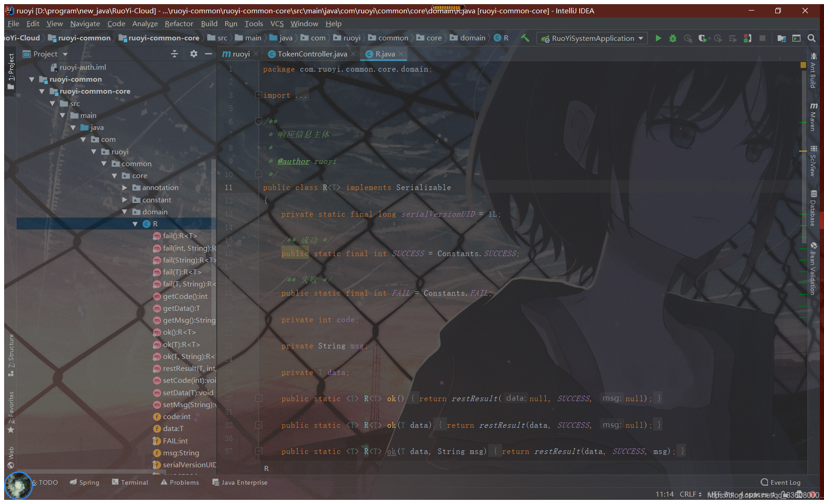
Task: Open the Problems tool window
Action: (180, 482)
